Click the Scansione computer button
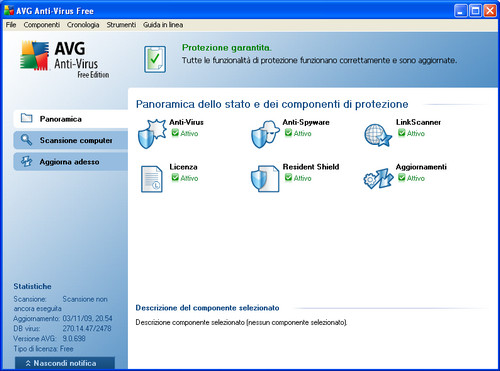Image resolution: width=500 pixels, height=371 pixels. [71, 140]
